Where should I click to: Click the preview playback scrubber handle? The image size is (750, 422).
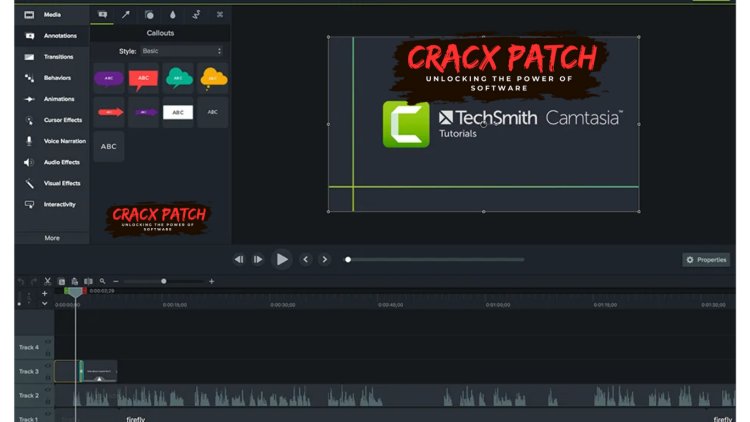(348, 260)
